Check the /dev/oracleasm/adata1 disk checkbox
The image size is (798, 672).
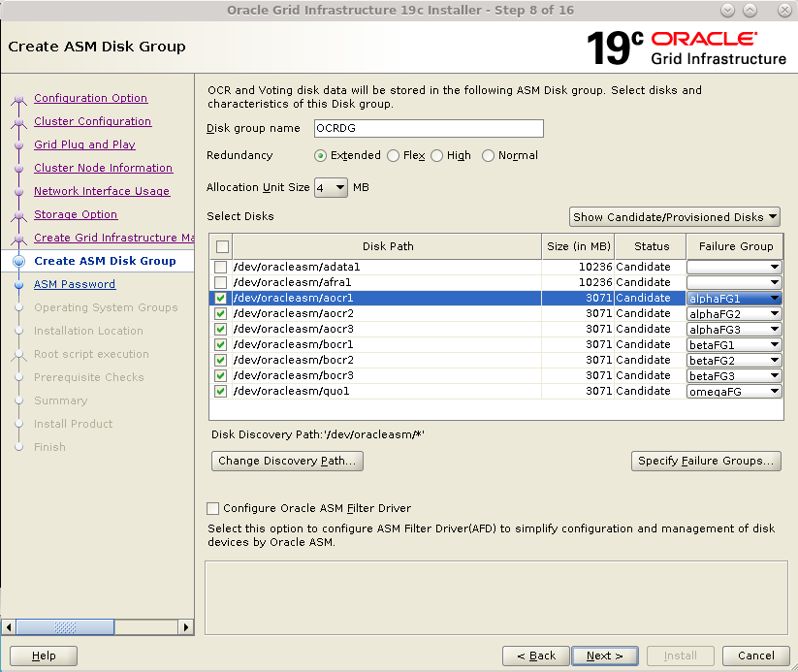pos(222,267)
